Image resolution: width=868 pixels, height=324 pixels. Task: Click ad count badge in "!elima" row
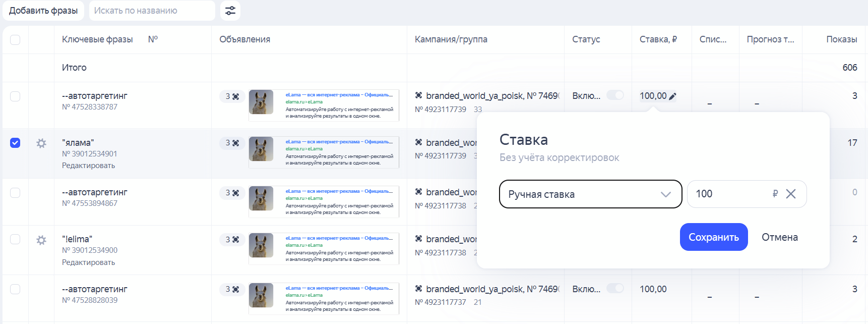pos(232,239)
